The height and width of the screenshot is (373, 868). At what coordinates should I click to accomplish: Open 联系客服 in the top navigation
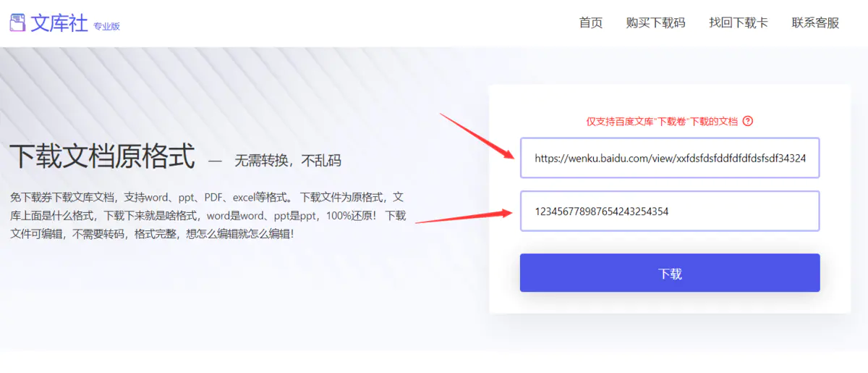point(815,22)
